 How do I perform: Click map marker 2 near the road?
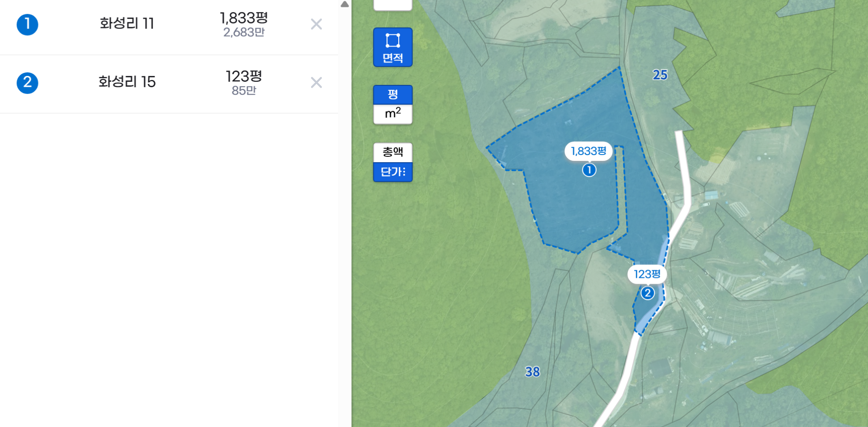pyautogui.click(x=647, y=293)
